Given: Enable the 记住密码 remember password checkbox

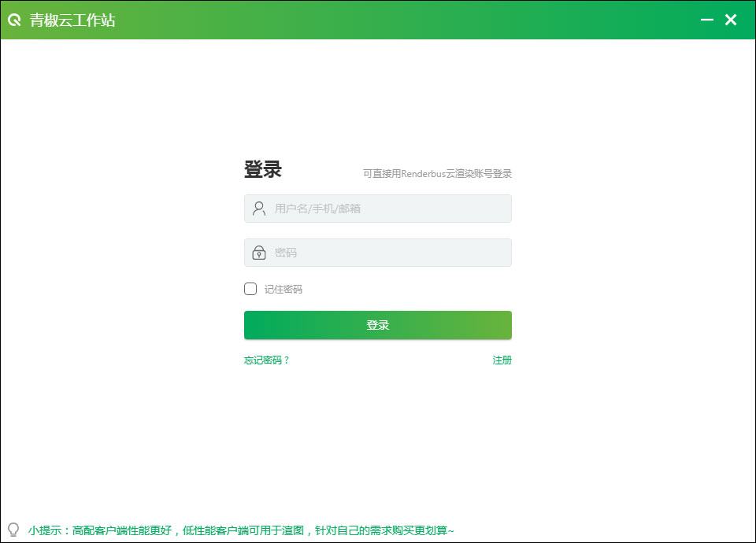Looking at the screenshot, I should pos(250,289).
